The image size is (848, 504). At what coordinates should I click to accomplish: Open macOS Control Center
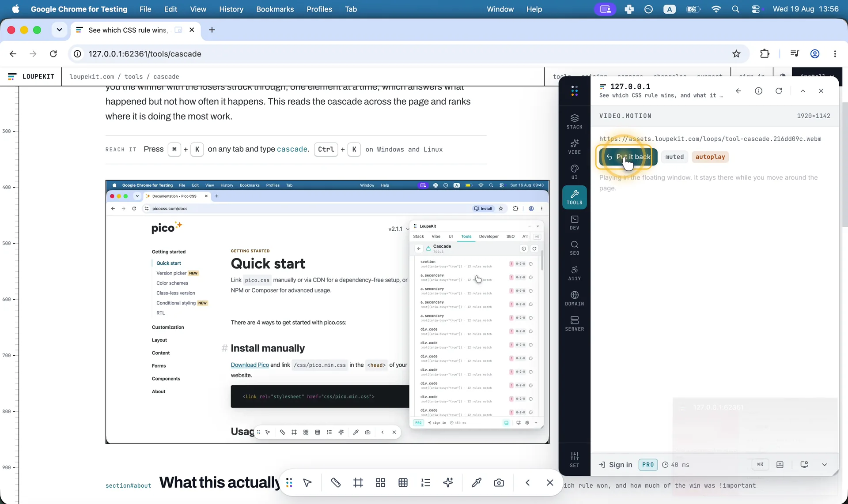tap(756, 9)
